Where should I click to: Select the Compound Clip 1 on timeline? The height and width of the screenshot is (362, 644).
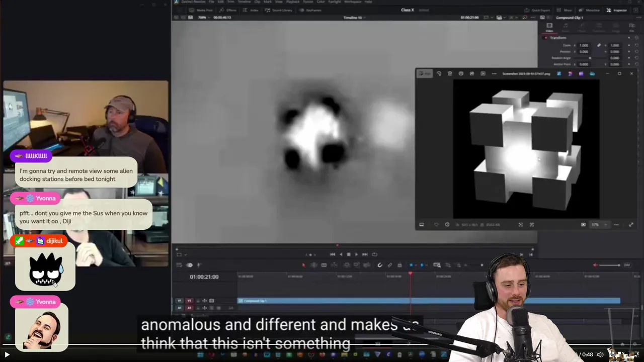pyautogui.click(x=429, y=301)
